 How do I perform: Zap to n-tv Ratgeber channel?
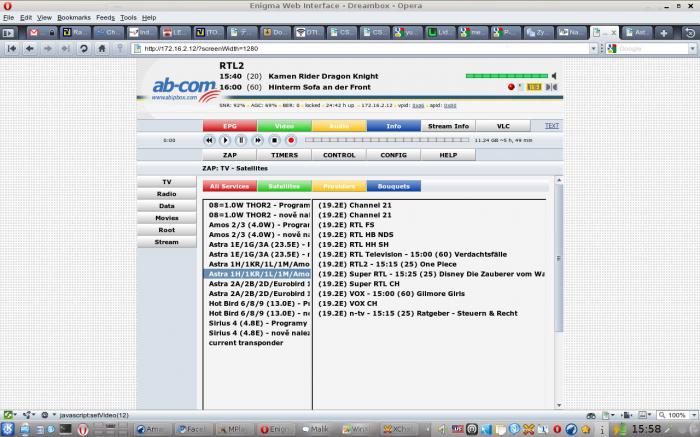pyautogui.click(x=417, y=313)
